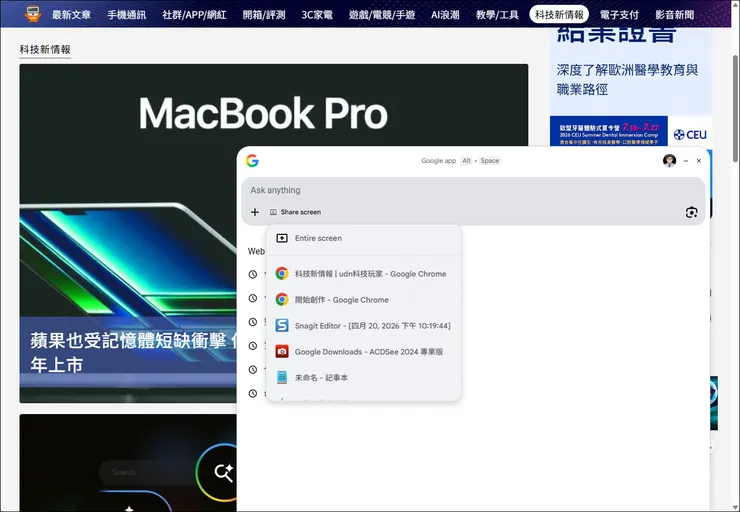The image size is (740, 512).
Task: Open the 電子支付 nav tab
Action: pyautogui.click(x=619, y=15)
